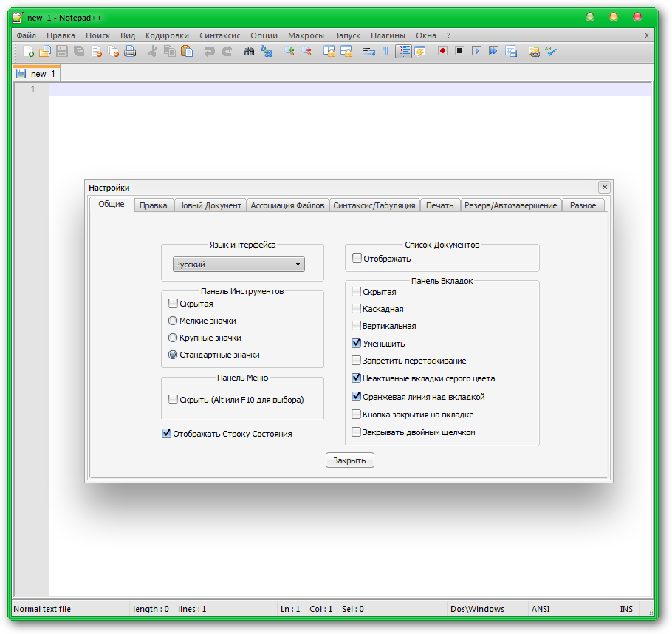Toggle the Indent guide toolbar icon
This screenshot has width=672, height=634.
403,52
